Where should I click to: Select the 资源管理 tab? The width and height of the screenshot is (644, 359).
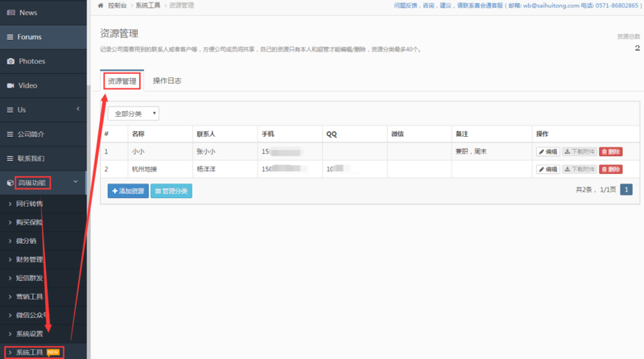tap(122, 81)
